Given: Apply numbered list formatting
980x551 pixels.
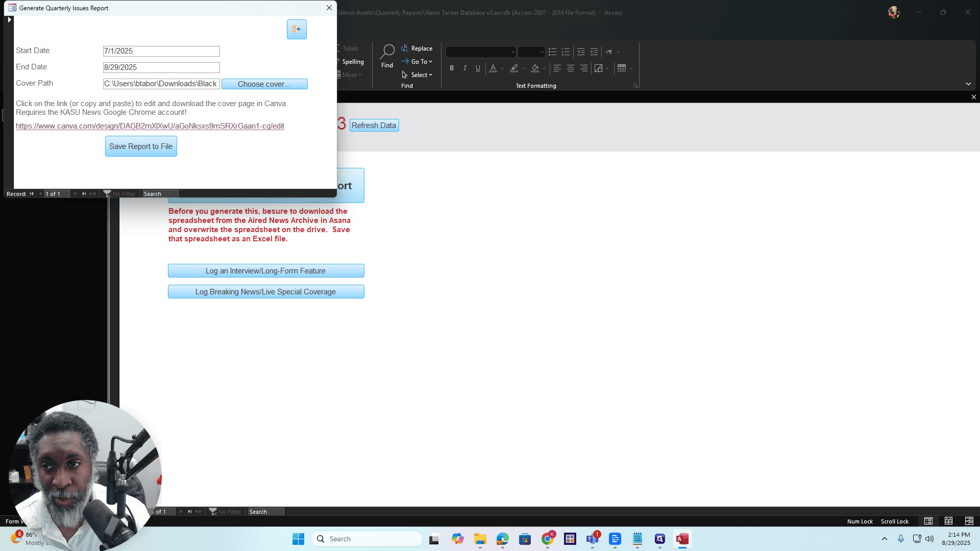Looking at the screenshot, I should [566, 52].
